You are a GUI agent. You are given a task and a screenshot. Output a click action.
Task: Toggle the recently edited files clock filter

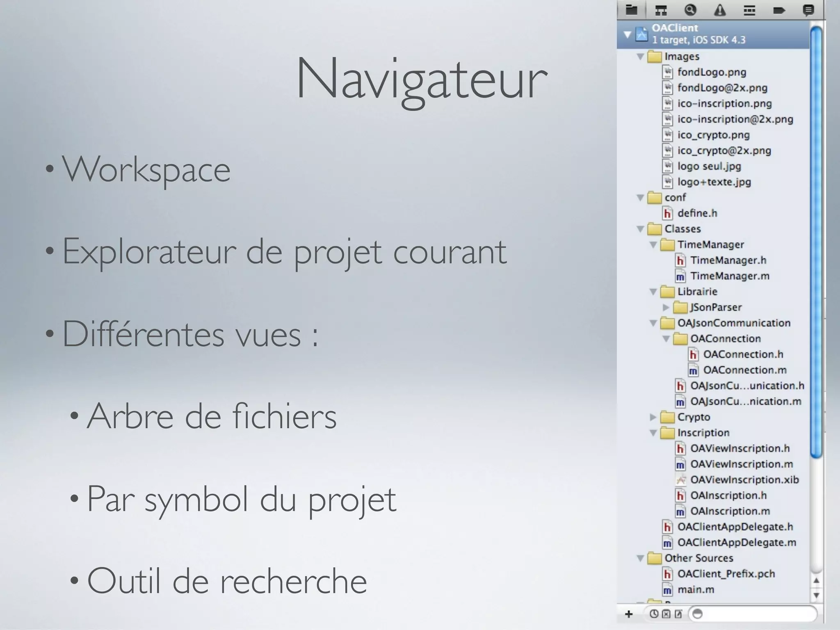pos(654,614)
